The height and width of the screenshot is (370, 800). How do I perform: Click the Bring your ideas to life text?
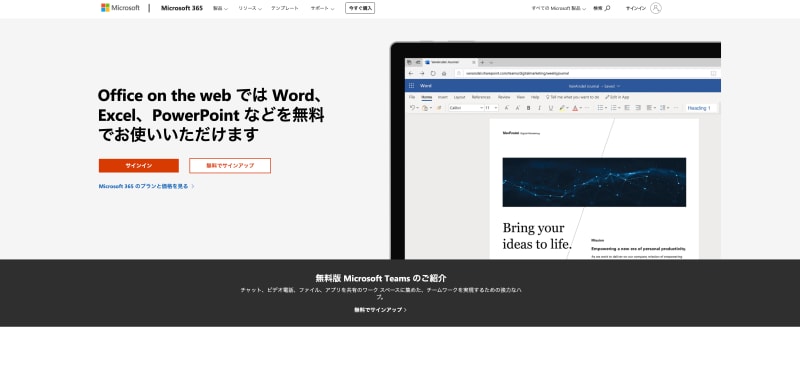click(x=537, y=236)
